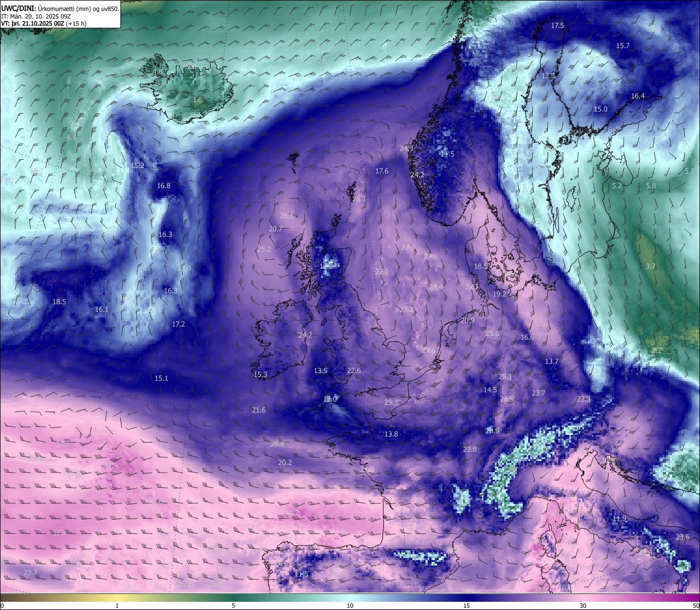The height and width of the screenshot is (610, 700).
Task: Click the 25.2 value west of Scotland
Action: click(x=264, y=249)
